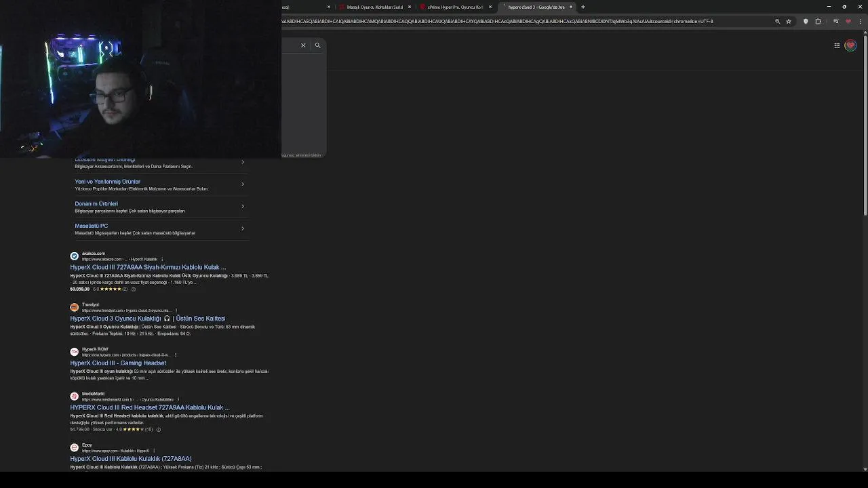Image resolution: width=868 pixels, height=488 pixels.
Task: Open a new browser tab
Action: click(583, 7)
